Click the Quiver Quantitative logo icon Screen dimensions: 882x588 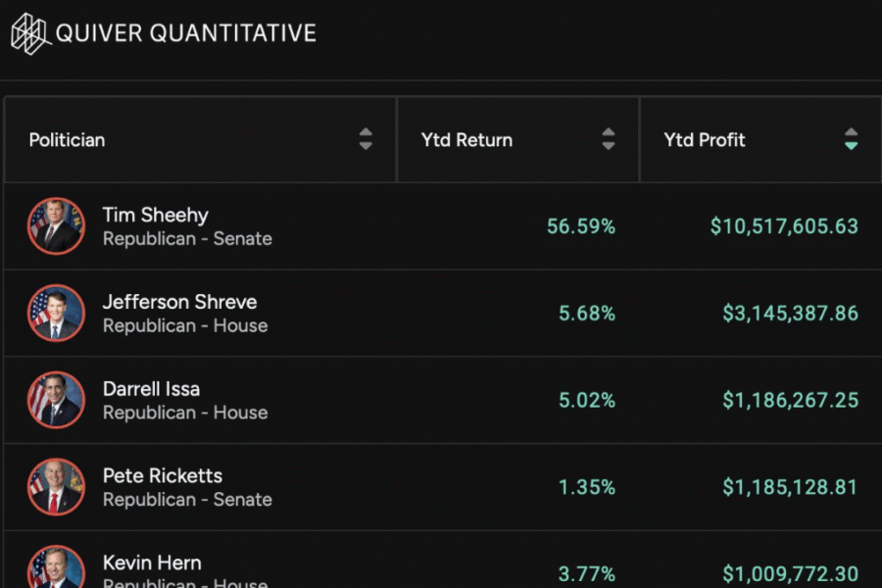[x=29, y=33]
